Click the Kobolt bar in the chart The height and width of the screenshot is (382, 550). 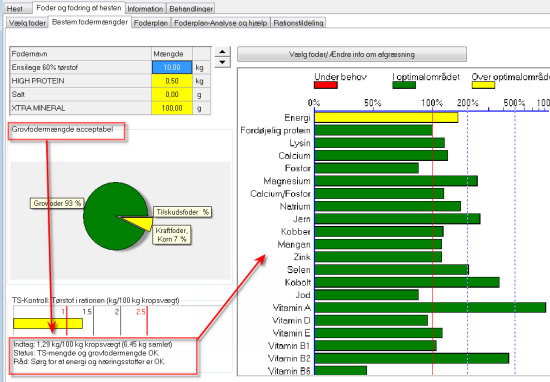coord(407,282)
